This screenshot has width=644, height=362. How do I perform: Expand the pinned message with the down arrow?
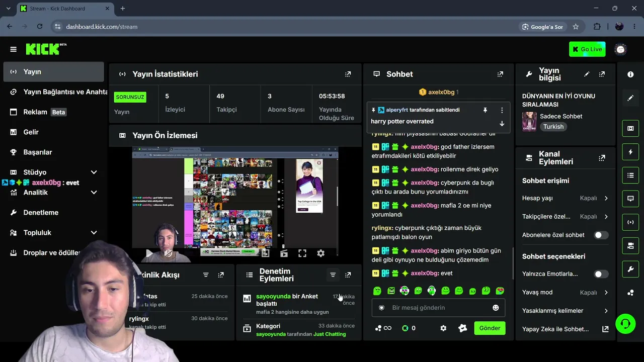[502, 123]
